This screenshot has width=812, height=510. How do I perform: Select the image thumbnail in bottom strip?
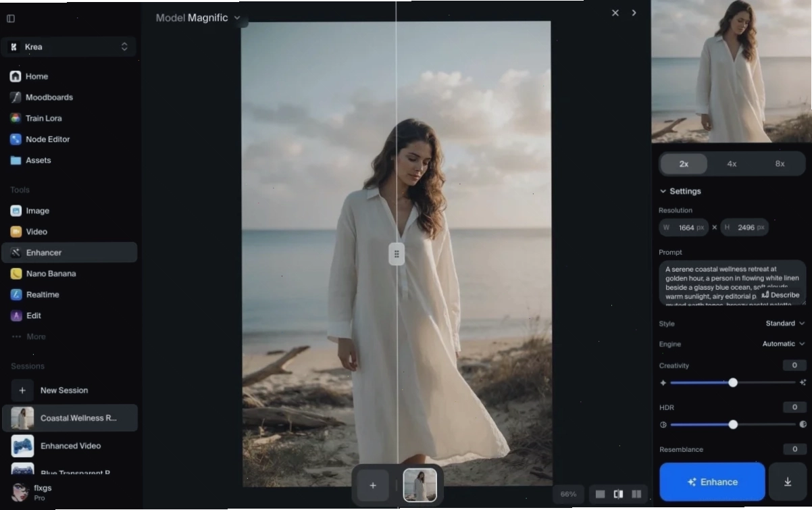pos(420,485)
